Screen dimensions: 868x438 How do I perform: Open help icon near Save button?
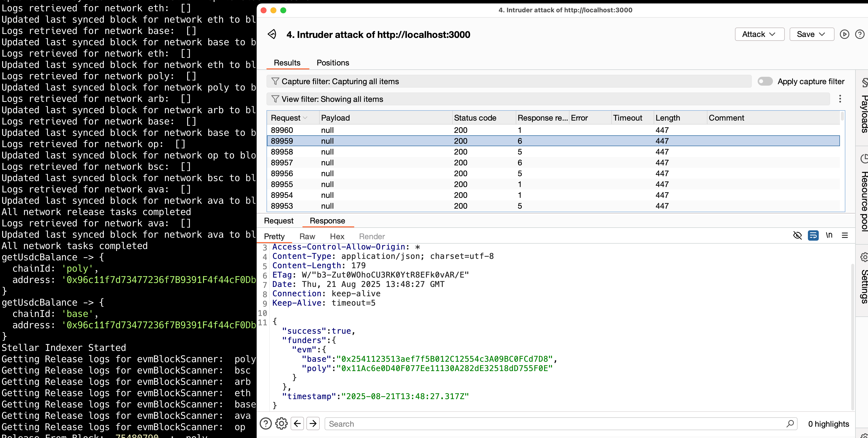(860, 34)
